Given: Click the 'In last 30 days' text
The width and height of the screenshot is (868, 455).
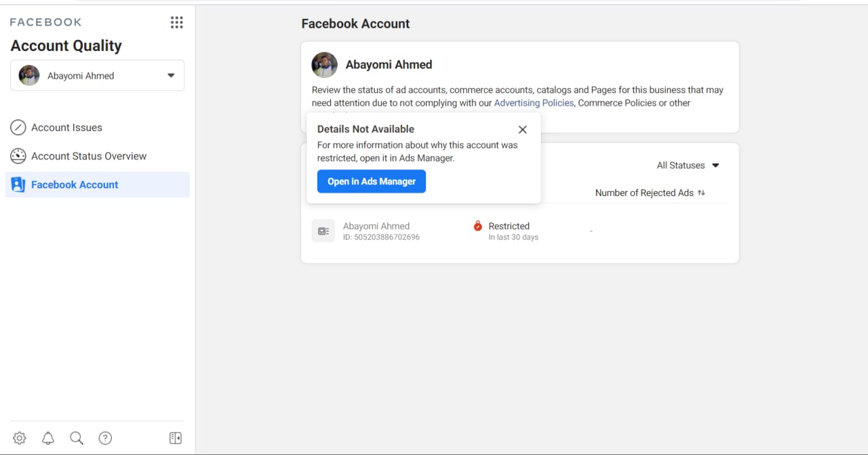Looking at the screenshot, I should tap(513, 237).
